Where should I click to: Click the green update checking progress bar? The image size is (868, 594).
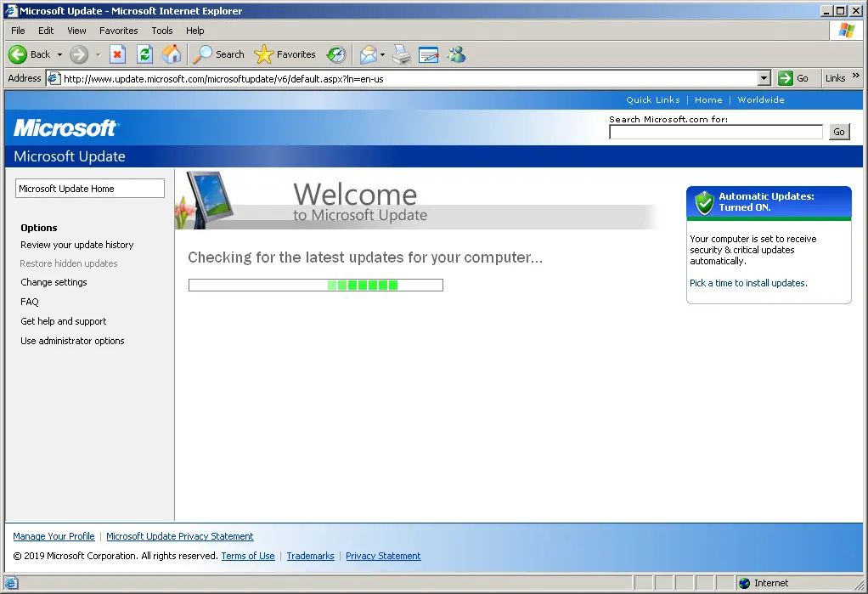pyautogui.click(x=316, y=285)
